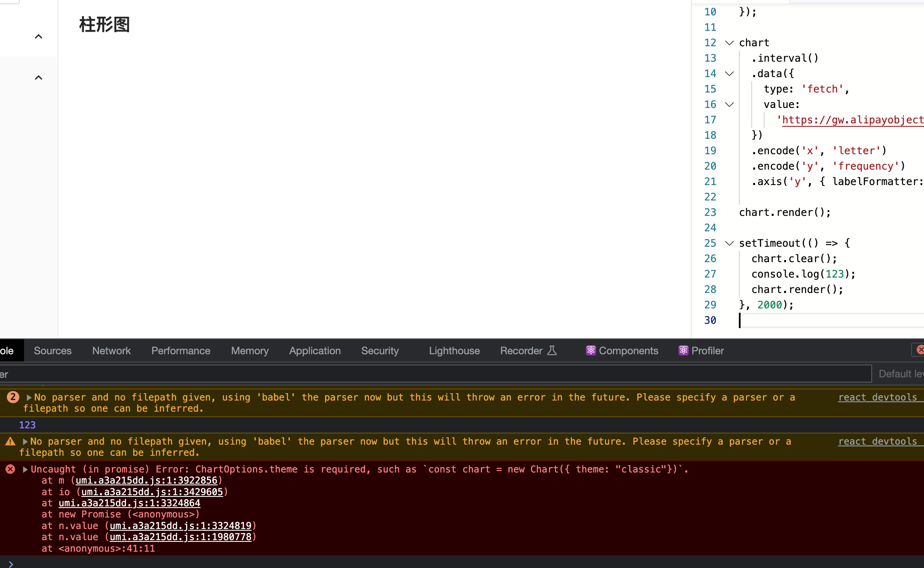
Task: Expand the Uncaught ChartOptions error stack trace
Action: pos(25,469)
